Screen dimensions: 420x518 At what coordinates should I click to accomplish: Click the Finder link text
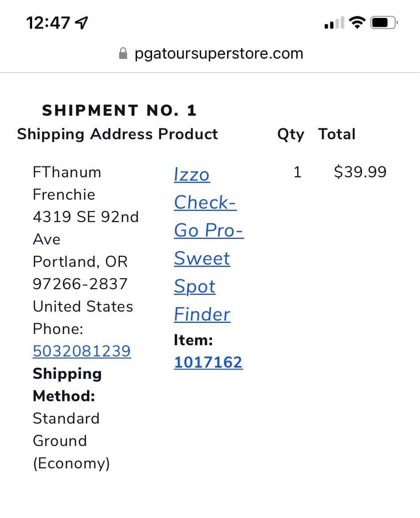click(x=202, y=314)
